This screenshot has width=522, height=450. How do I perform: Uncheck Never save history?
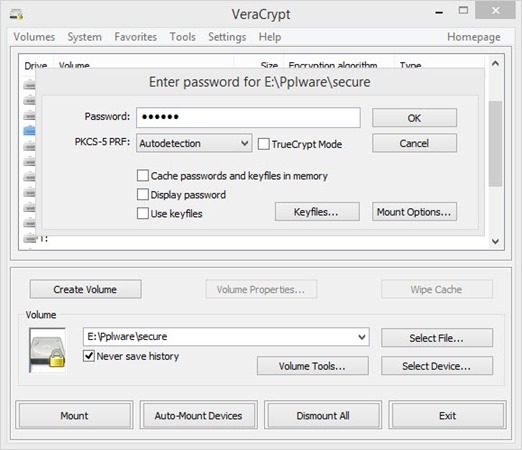tap(89, 356)
